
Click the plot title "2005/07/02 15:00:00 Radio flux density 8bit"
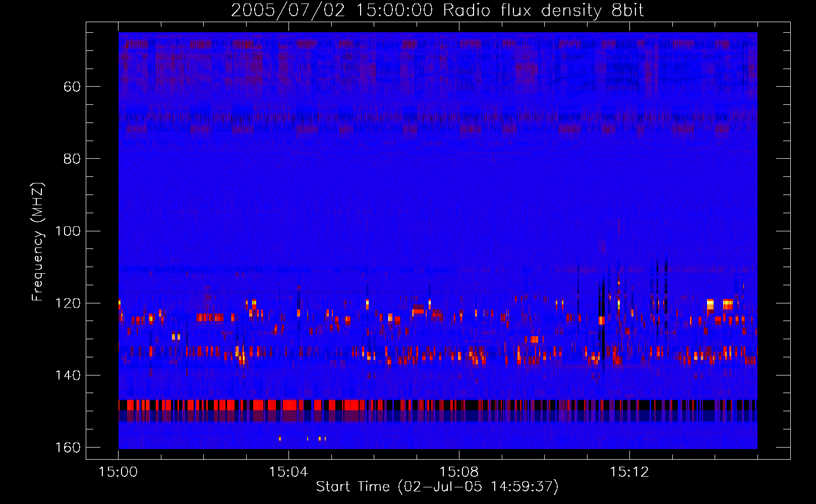coord(437,11)
